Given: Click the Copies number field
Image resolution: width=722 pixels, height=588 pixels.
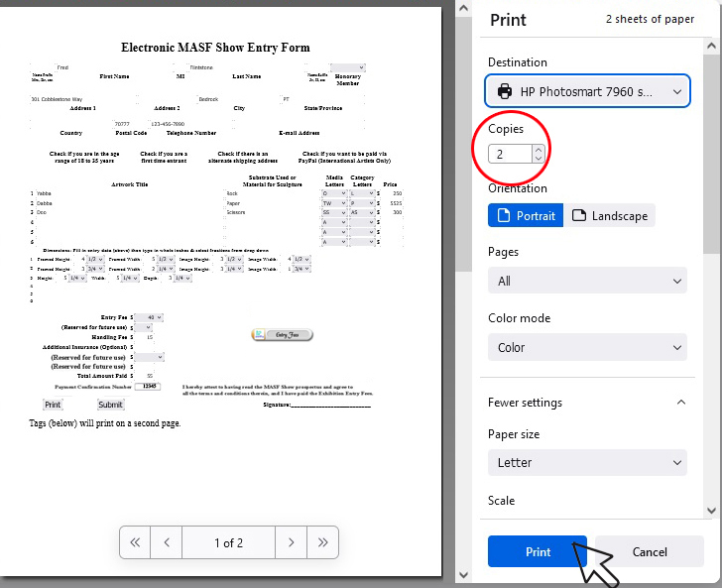Looking at the screenshot, I should pyautogui.click(x=510, y=154).
